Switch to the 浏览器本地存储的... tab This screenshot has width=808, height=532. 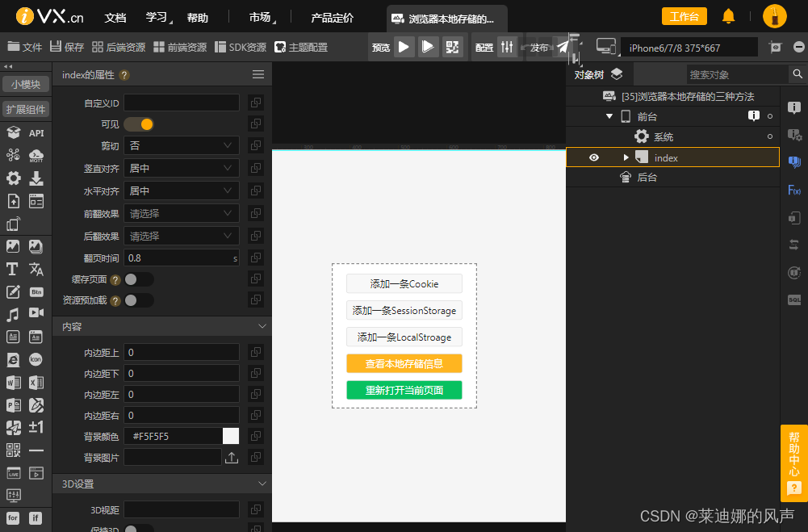(446, 19)
